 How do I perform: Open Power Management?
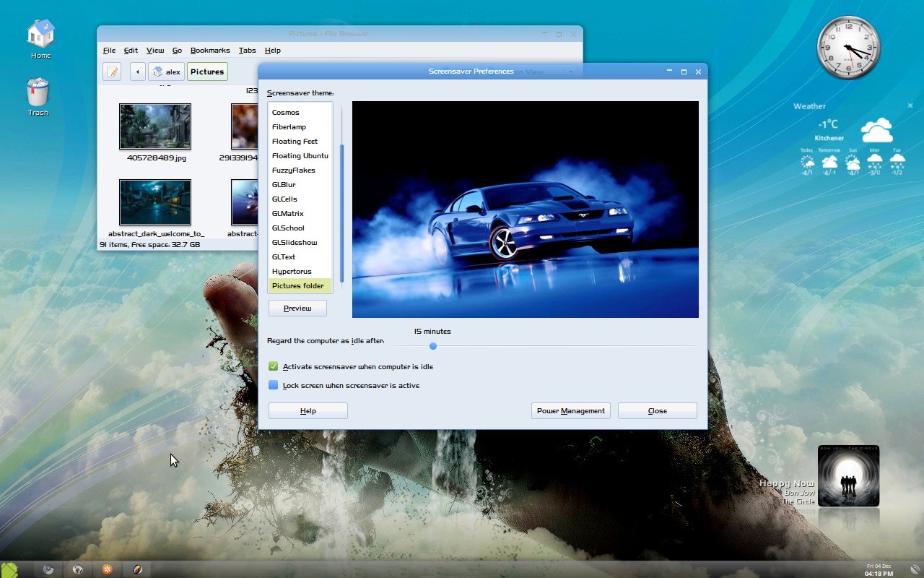click(x=571, y=411)
